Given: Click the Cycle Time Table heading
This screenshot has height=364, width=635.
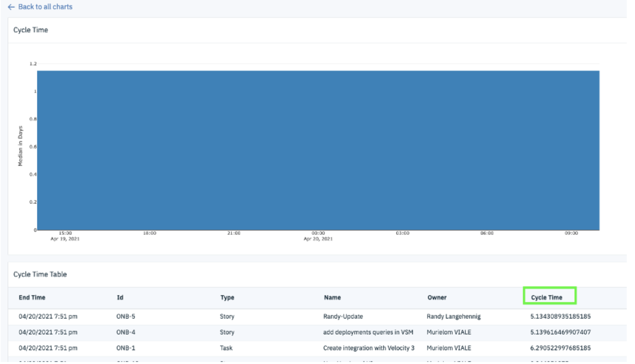Looking at the screenshot, I should click(x=40, y=275).
